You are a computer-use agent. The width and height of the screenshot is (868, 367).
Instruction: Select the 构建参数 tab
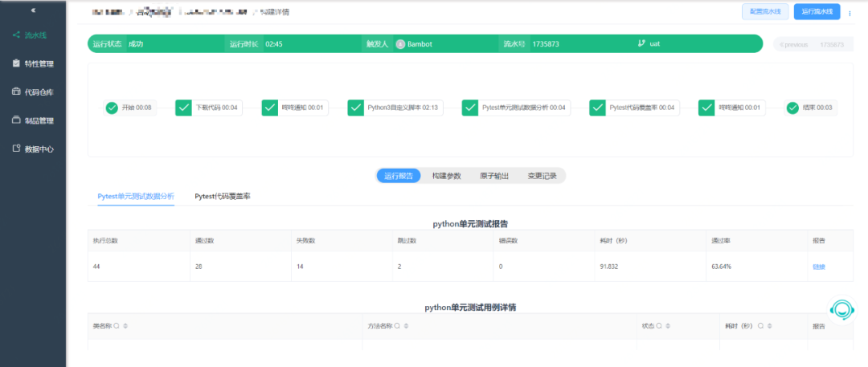coord(446,176)
